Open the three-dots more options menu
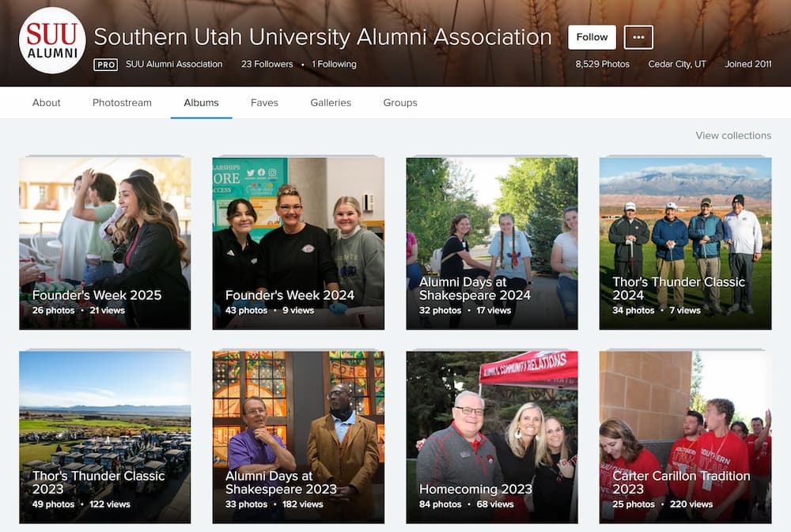Image resolution: width=791 pixels, height=532 pixels. pos(638,37)
